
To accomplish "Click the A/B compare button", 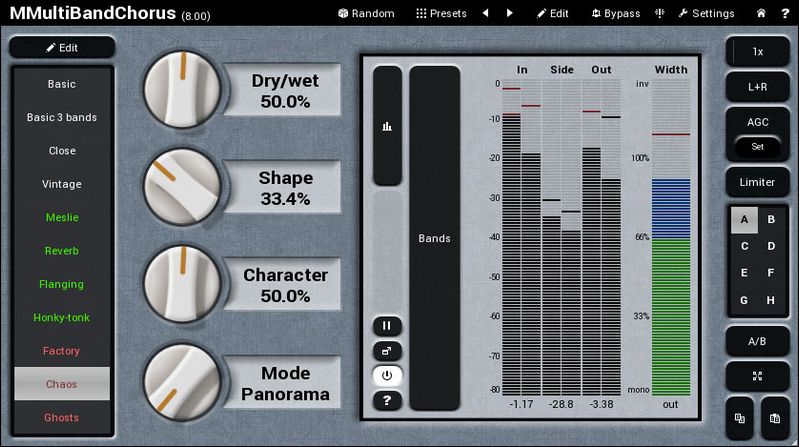I will (x=758, y=341).
